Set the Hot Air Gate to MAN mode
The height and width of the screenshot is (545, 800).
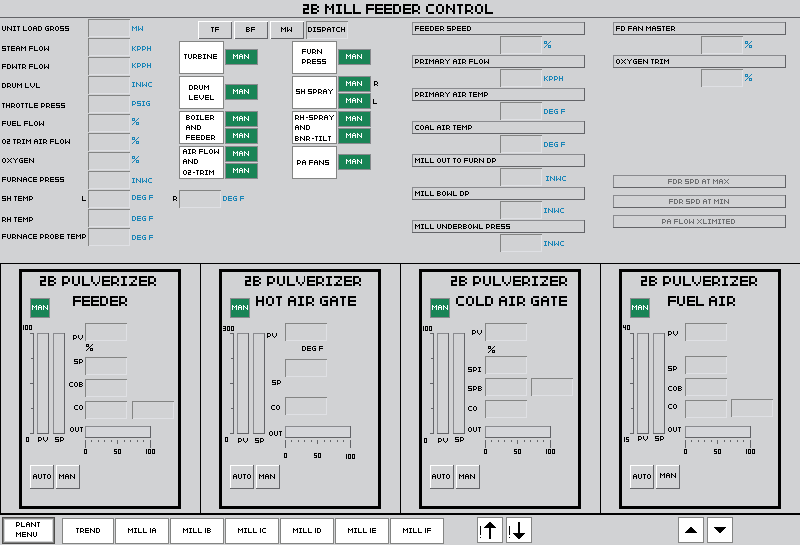click(267, 476)
